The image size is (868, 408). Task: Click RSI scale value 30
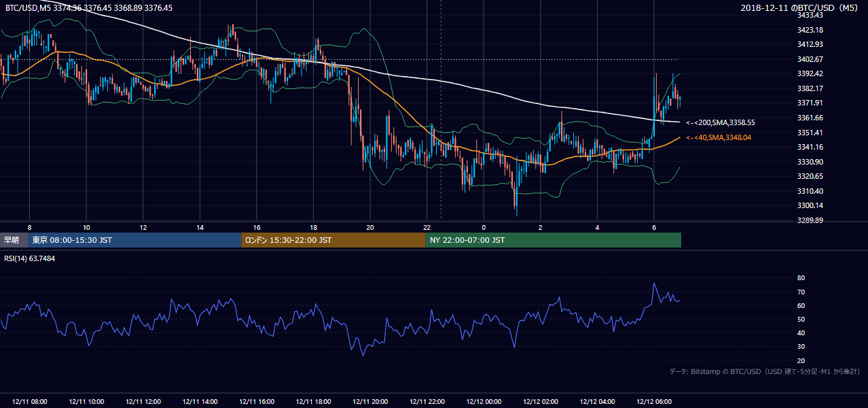(801, 347)
